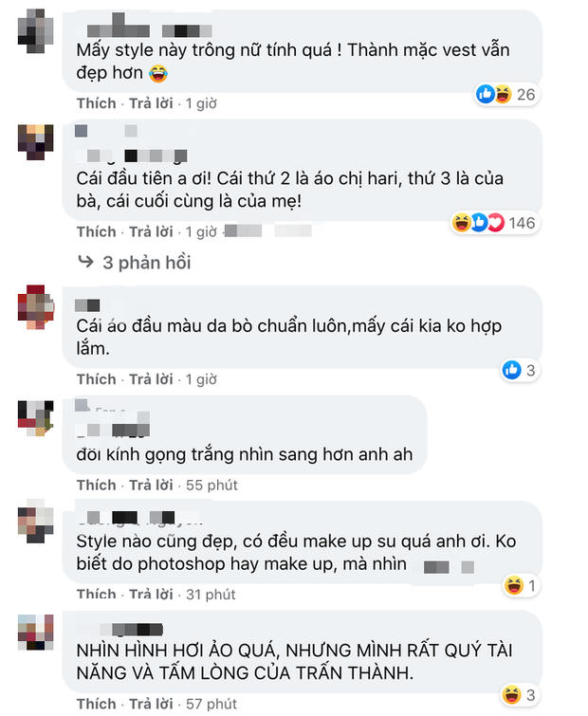The height and width of the screenshot is (716, 588).
Task: Like the 'màu da bò chuẩn luôn' comment
Action: click(x=97, y=379)
